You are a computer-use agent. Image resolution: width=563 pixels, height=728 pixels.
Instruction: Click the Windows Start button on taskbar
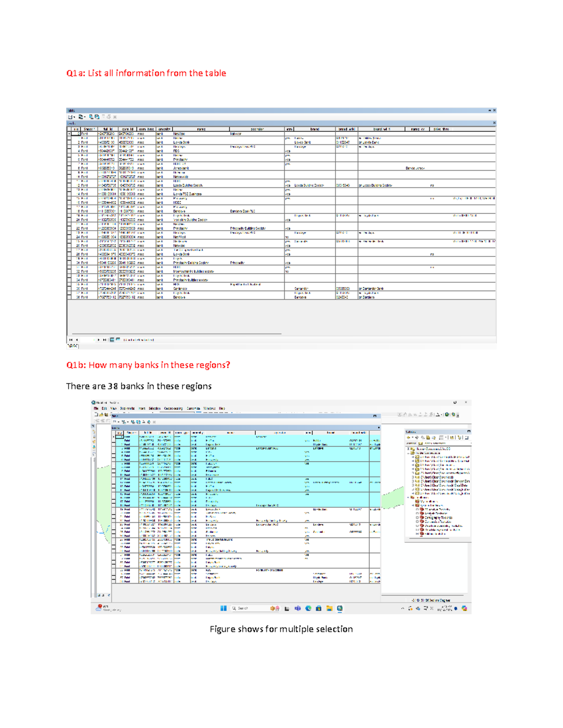point(223,608)
